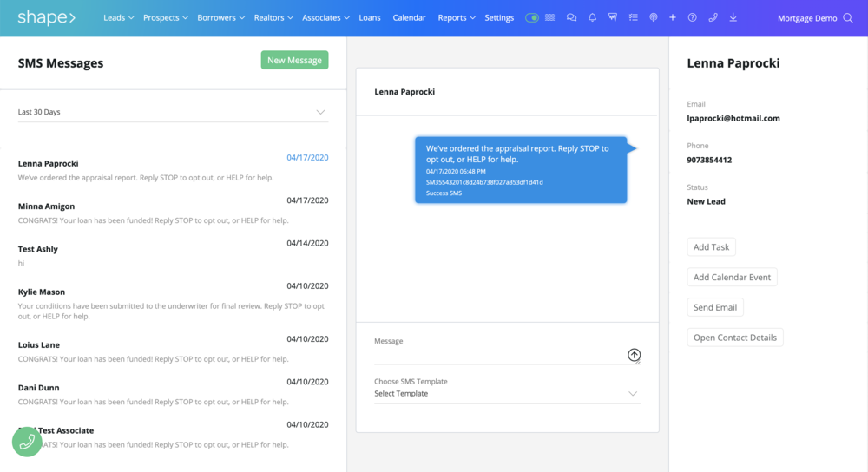Image resolution: width=868 pixels, height=472 pixels.
Task: Send message with the up-arrow icon
Action: click(x=634, y=355)
